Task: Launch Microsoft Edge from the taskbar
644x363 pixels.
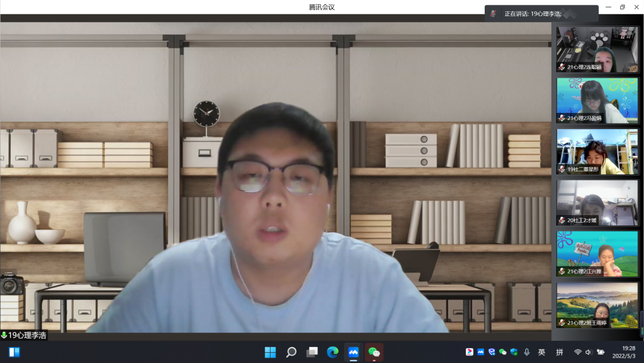Action: click(x=333, y=352)
